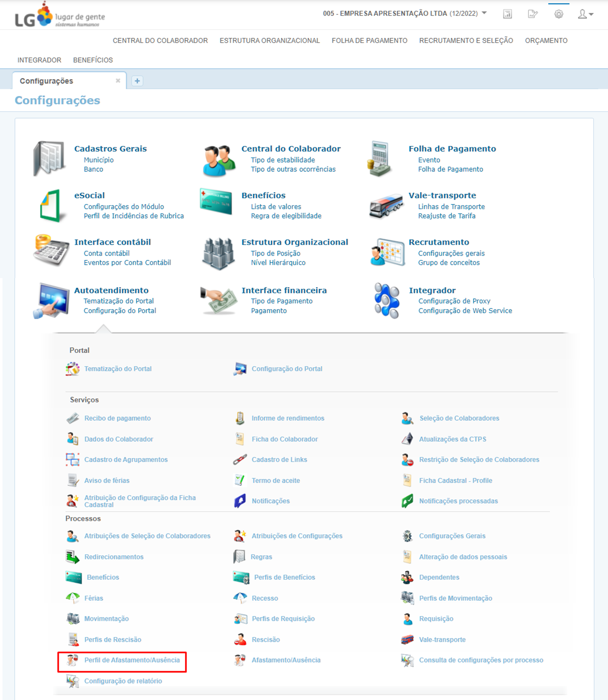Expand the company selector dropdown
The image size is (608, 700).
[x=484, y=13]
